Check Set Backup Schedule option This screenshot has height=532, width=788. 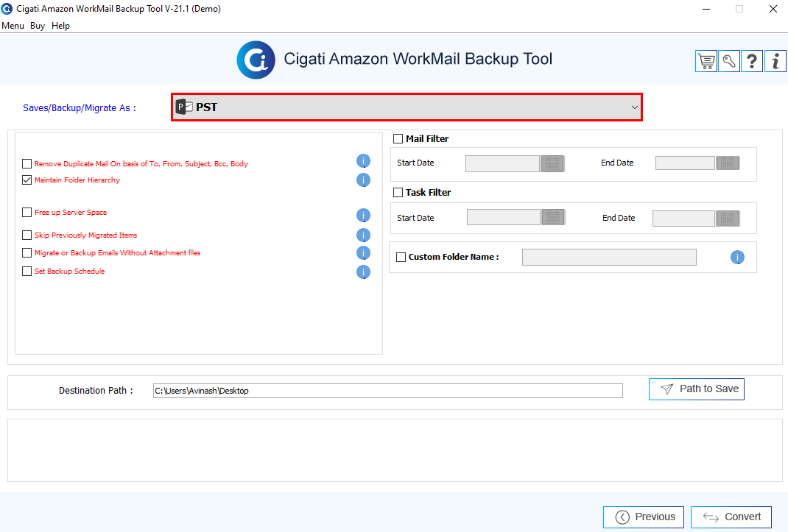click(27, 272)
